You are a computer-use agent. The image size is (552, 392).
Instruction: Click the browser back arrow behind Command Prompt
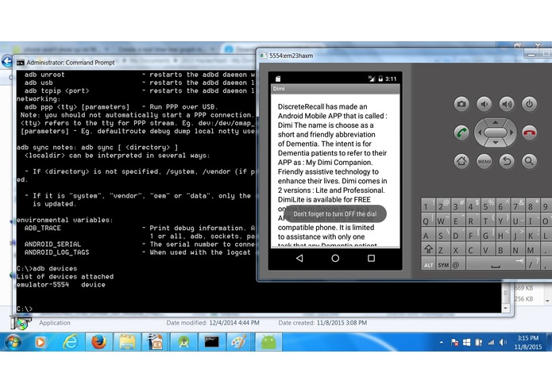click(x=6, y=61)
